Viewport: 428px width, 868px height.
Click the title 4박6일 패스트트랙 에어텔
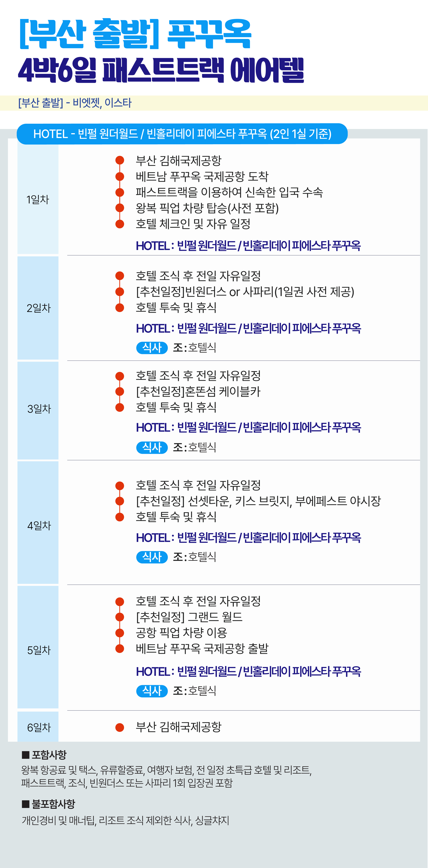[x=161, y=70]
